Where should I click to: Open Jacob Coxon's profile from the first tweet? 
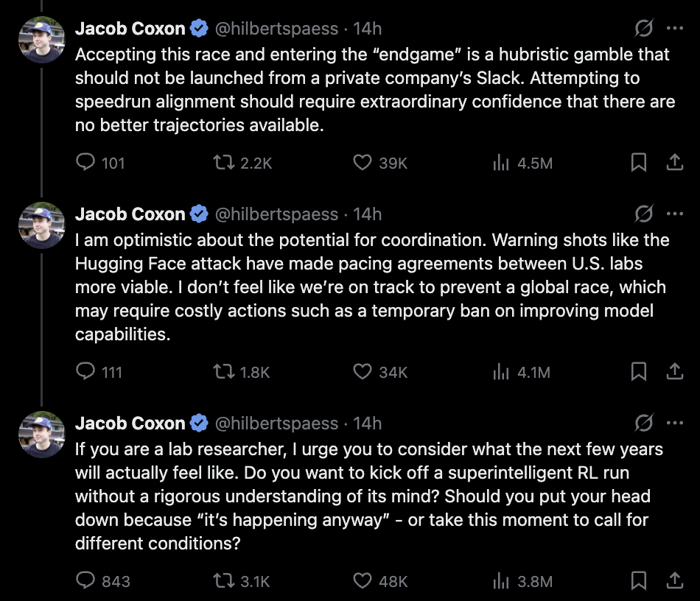pos(130,29)
